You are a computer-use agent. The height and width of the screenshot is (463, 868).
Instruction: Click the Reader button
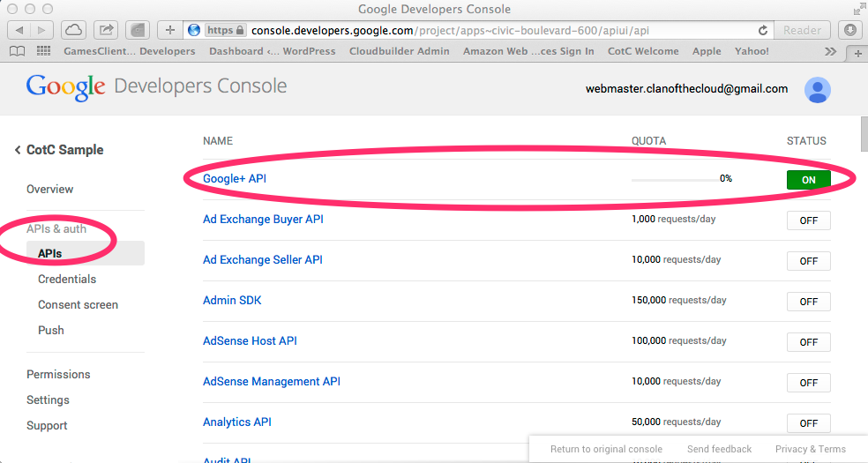[802, 30]
